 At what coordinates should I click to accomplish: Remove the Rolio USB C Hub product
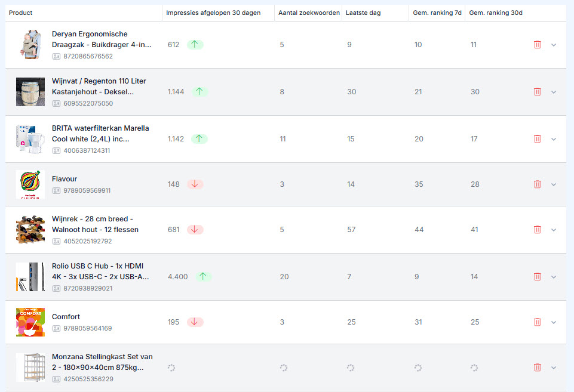(x=537, y=277)
